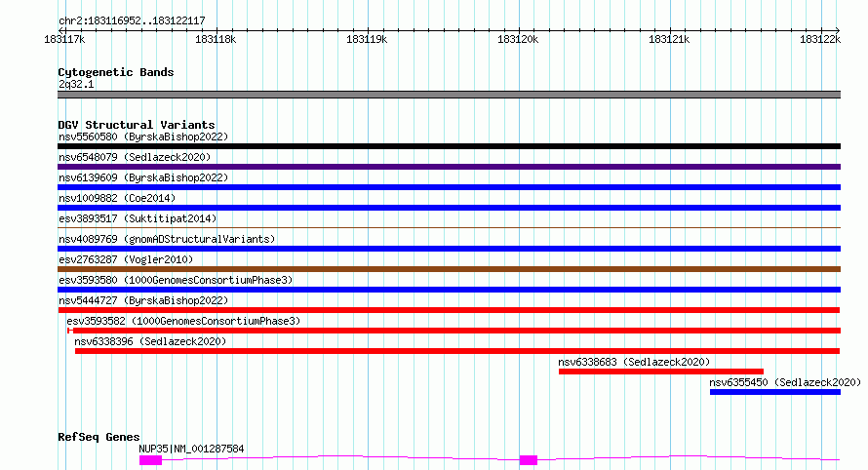Screen dimensions: 868x470
Task: Click the second magenta NUP35 exon block
Action: pyautogui.click(x=528, y=460)
